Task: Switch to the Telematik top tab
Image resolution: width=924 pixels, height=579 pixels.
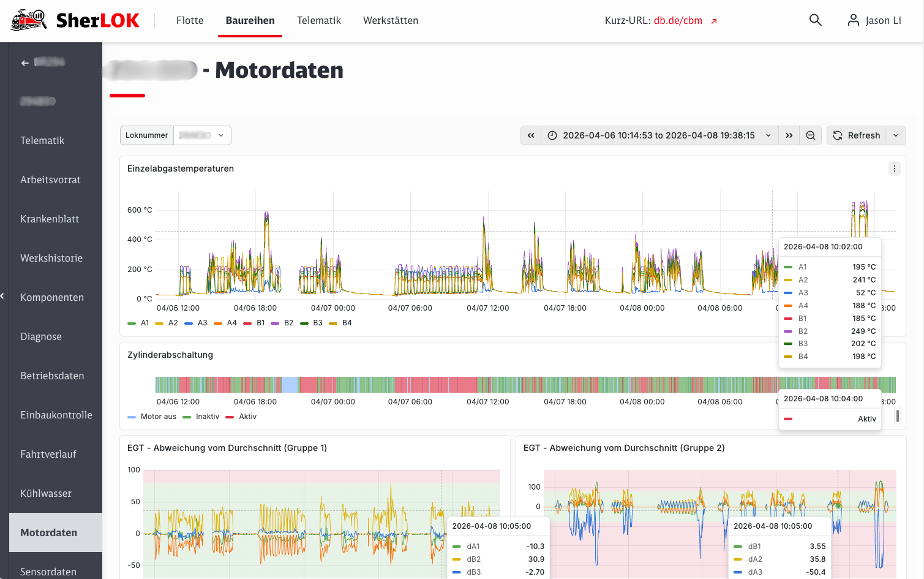Action: (x=319, y=20)
